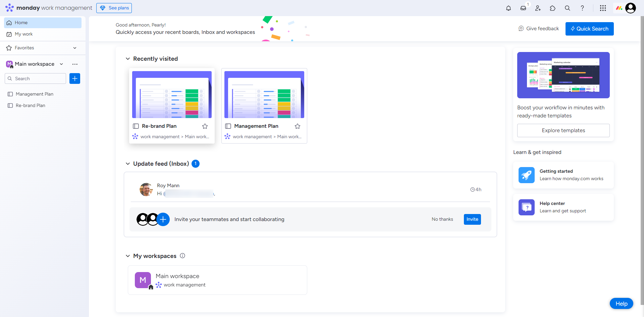The image size is (644, 317).
Task: Open the Management Plan card thumbnail
Action: (264, 95)
